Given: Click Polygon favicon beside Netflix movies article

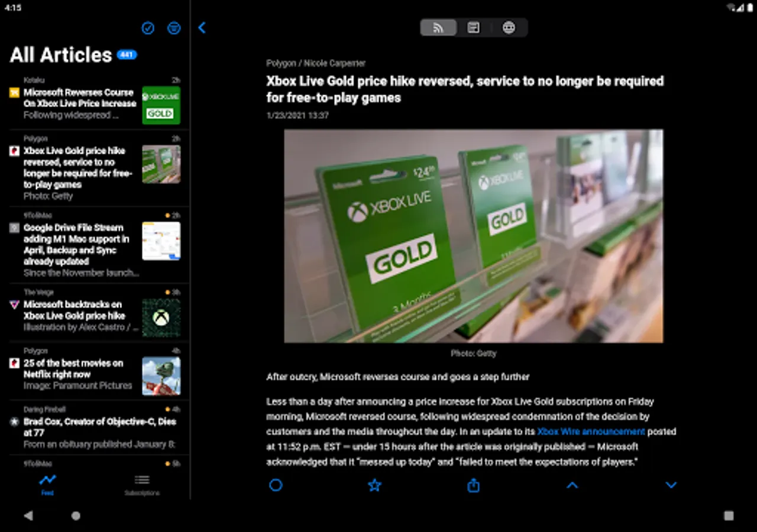Looking at the screenshot, I should point(14,363).
